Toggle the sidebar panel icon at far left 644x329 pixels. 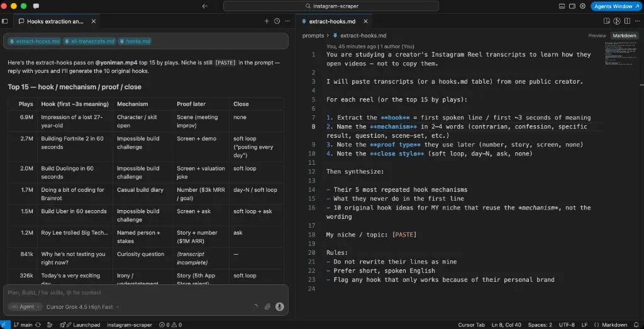click(x=5, y=21)
